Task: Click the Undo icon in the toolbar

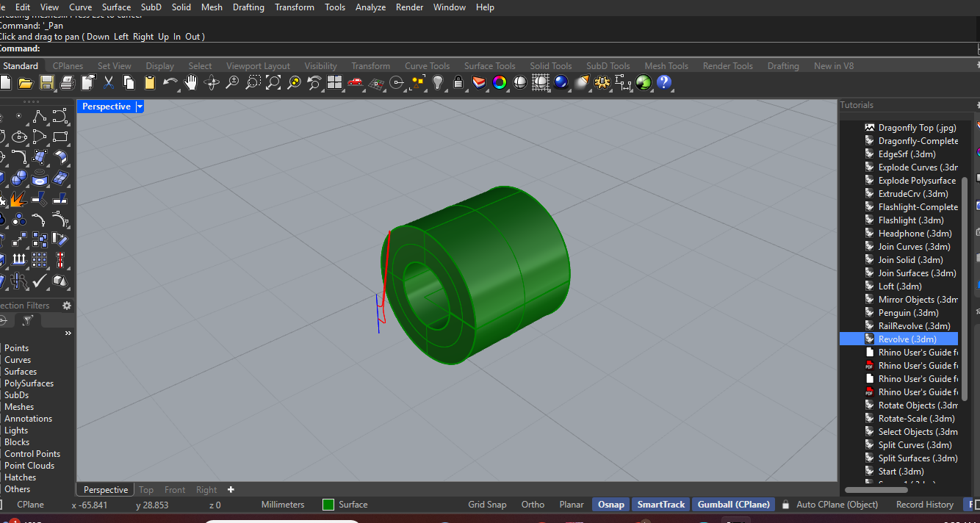Action: pos(169,82)
